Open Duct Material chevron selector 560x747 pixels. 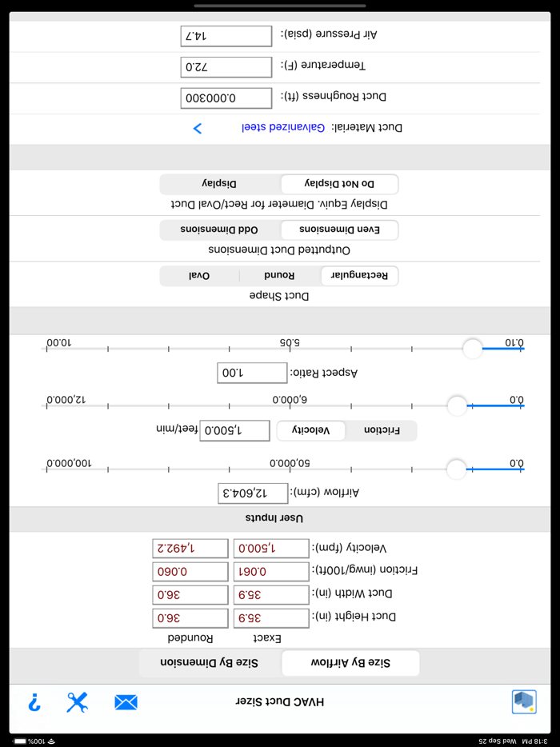[198, 128]
